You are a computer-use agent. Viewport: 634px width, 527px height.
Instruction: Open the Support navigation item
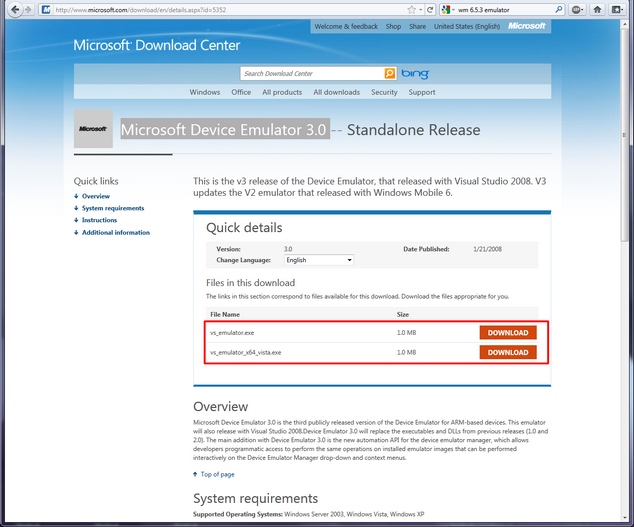pyautogui.click(x=422, y=92)
